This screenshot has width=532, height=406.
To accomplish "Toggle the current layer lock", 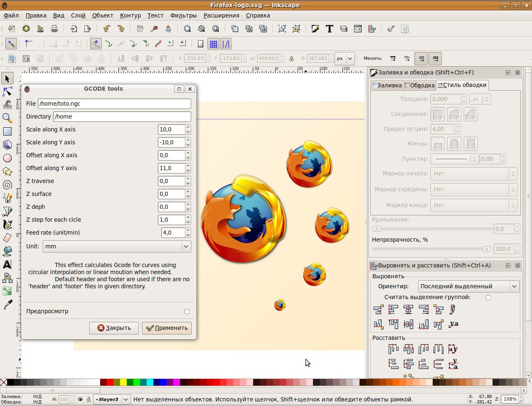I will [89, 399].
